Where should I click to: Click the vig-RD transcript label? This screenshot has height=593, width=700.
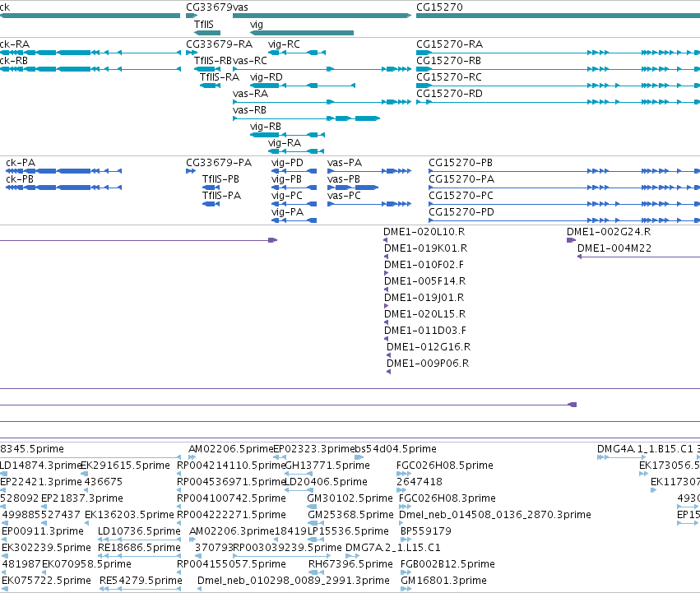(x=266, y=77)
